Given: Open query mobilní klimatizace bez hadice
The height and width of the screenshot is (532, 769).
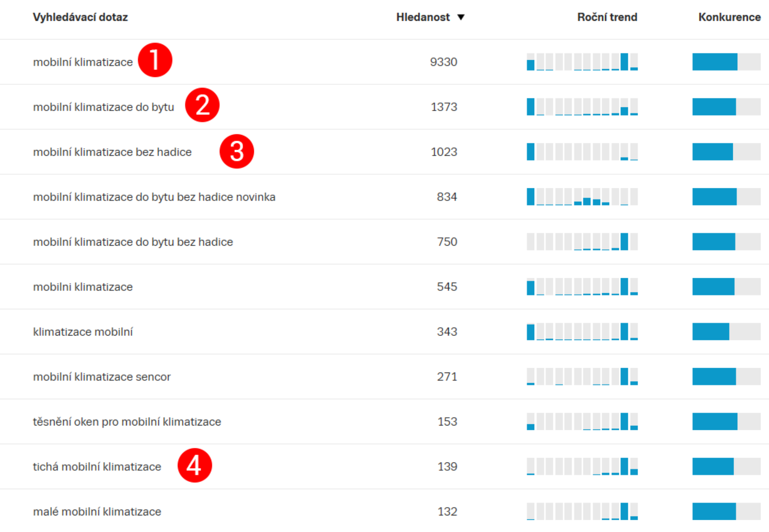Looking at the screenshot, I should click(x=112, y=152).
